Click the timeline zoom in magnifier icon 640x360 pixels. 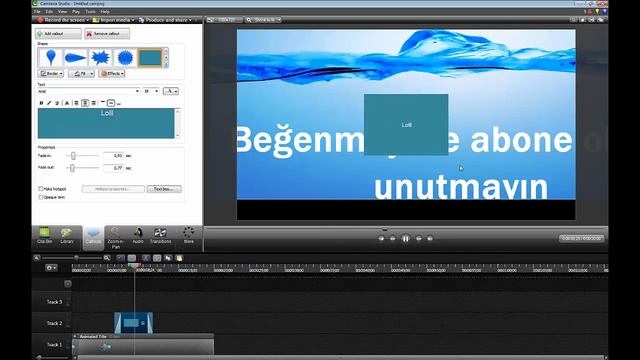pos(107,258)
